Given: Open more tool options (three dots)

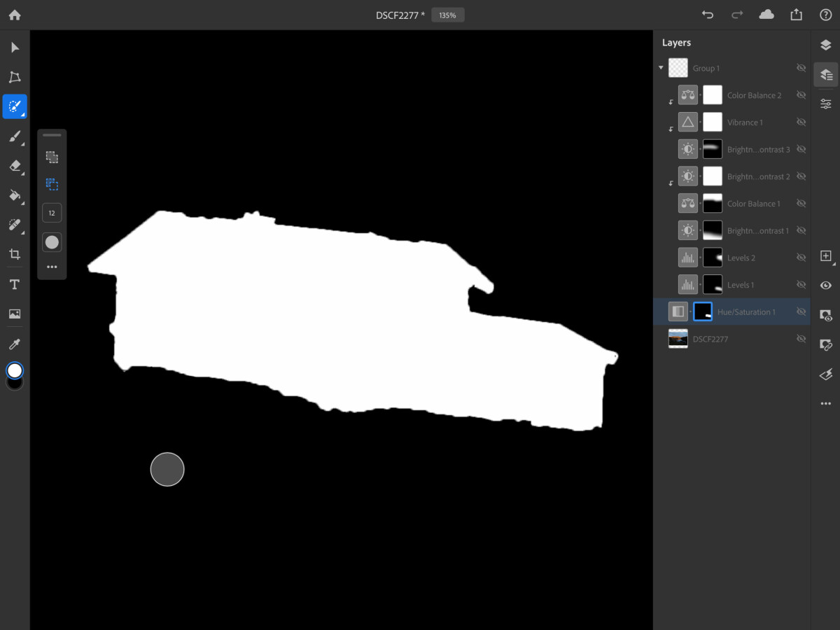Looking at the screenshot, I should click(52, 267).
